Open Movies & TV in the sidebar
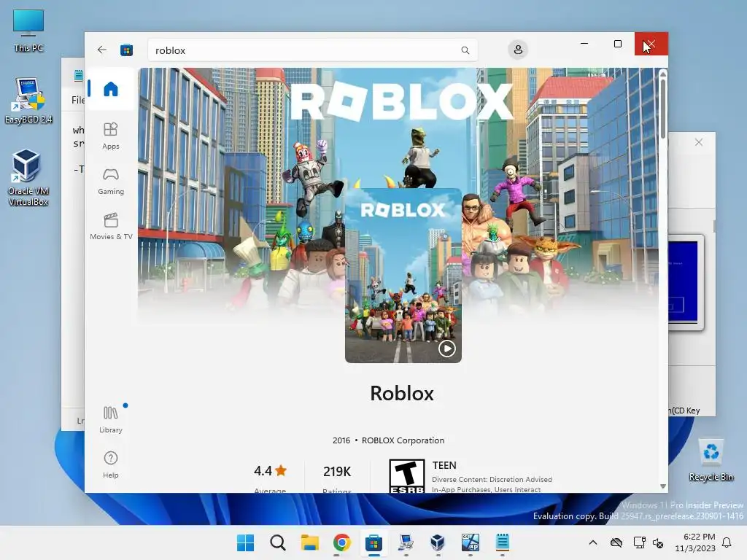The width and height of the screenshot is (747, 560). tap(111, 227)
